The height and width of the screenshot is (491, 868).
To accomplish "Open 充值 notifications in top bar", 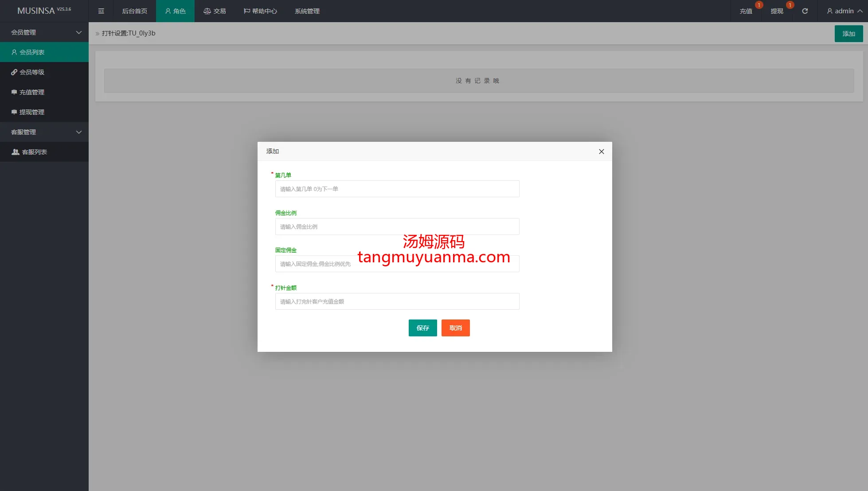I will click(746, 11).
